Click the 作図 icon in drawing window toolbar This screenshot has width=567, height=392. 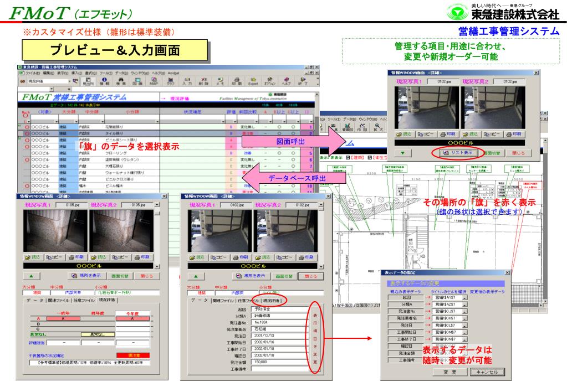click(362, 127)
